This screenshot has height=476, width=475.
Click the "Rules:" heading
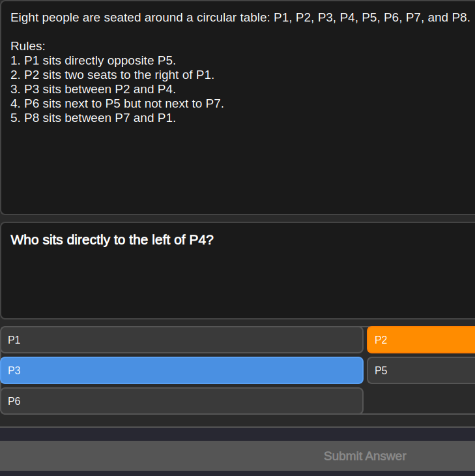[28, 46]
